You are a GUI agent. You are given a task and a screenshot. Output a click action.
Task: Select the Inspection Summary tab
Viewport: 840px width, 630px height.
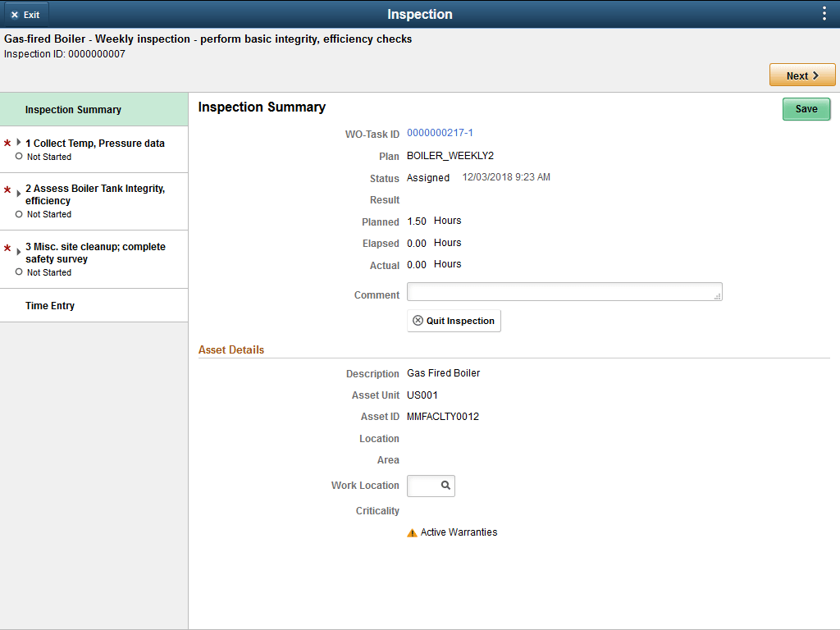point(94,109)
